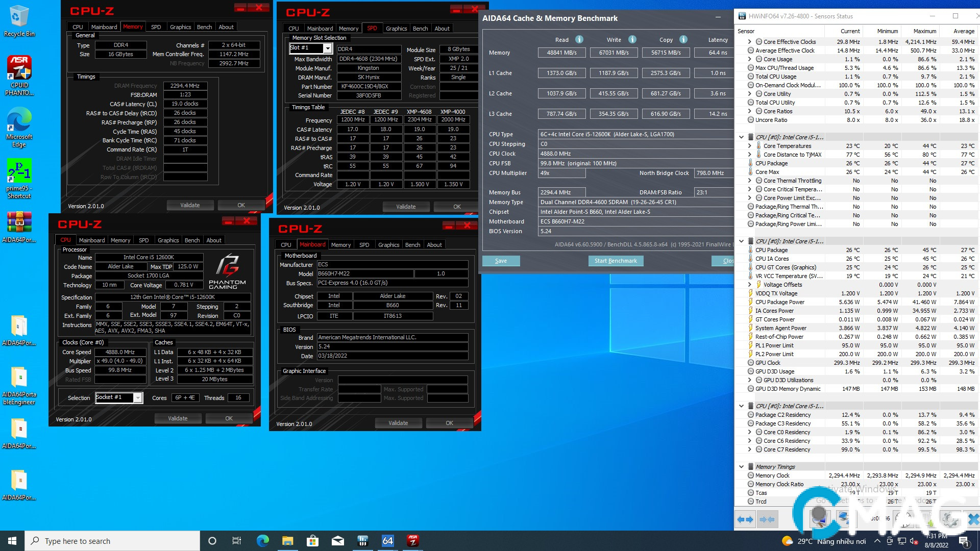This screenshot has width=980, height=551.
Task: Open AIDA64 from the taskbar
Action: [388, 541]
